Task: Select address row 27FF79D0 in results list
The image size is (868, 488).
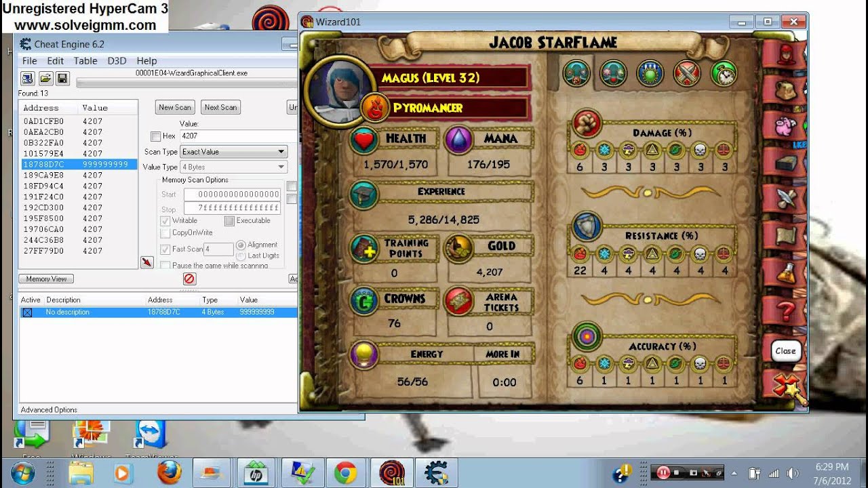Action: [x=78, y=251]
